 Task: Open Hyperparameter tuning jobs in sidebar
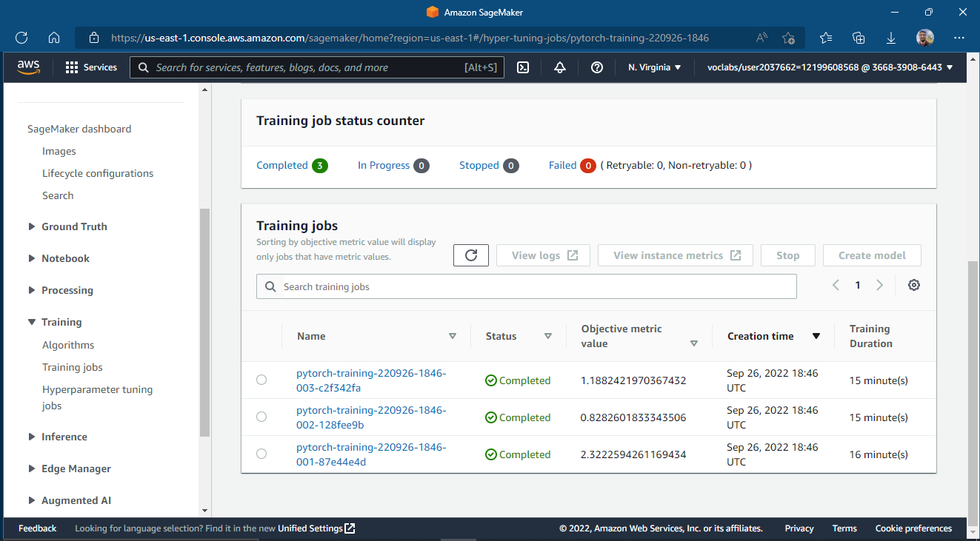97,397
